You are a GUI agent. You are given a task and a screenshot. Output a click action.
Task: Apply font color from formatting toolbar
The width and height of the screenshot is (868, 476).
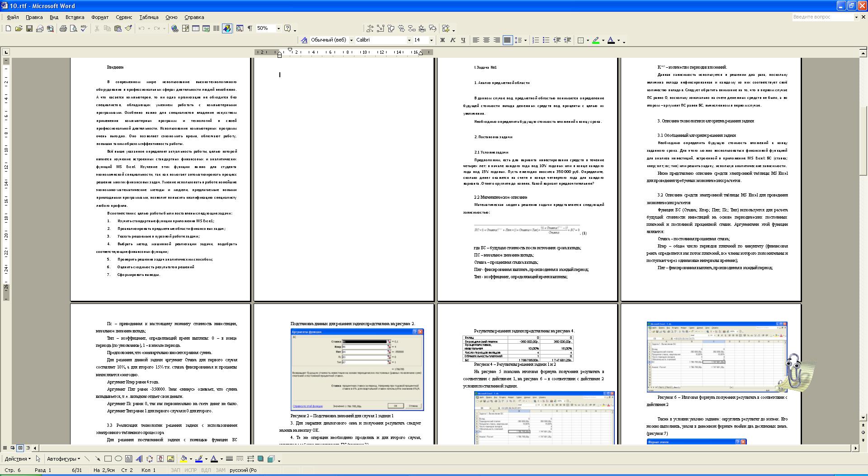pyautogui.click(x=611, y=40)
